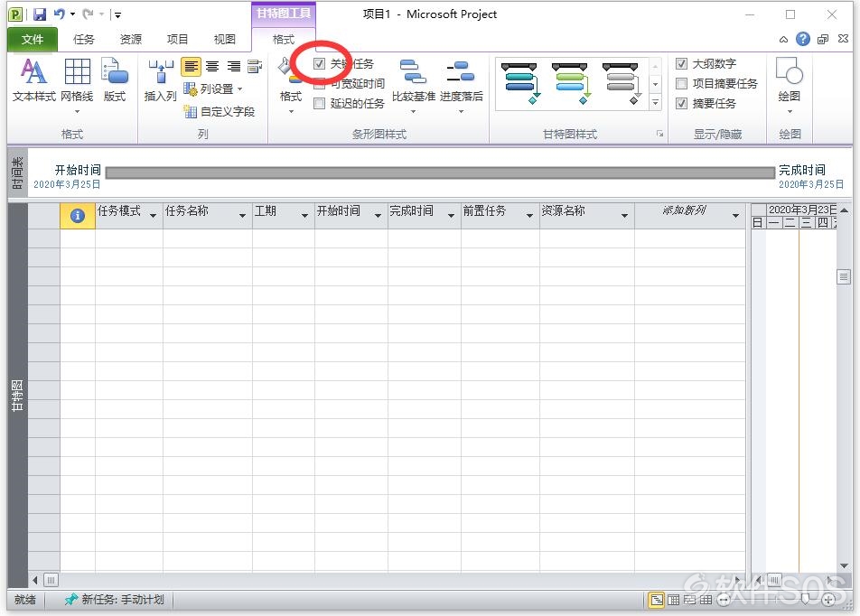Switch to the 项目 Project tab
Viewport: 860px width, 616px height.
tap(177, 40)
